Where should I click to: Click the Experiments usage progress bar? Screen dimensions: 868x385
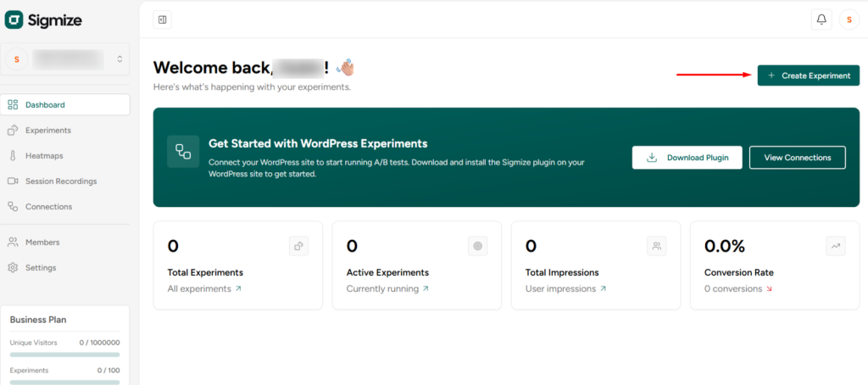[x=64, y=382]
